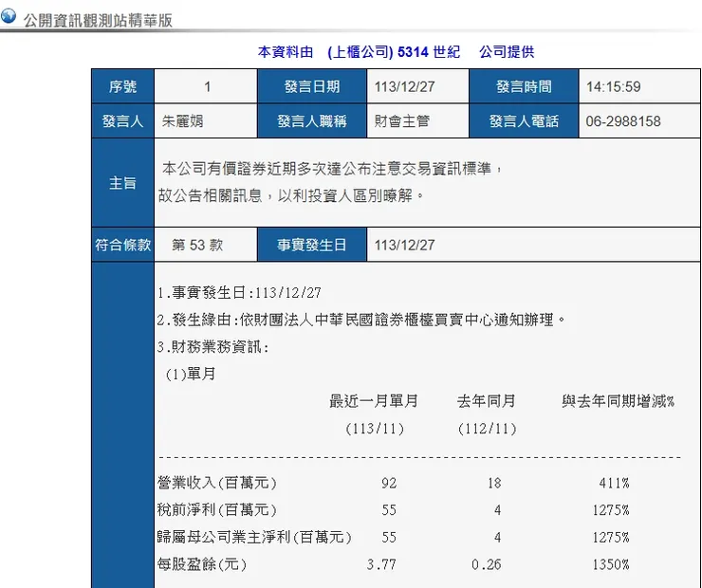This screenshot has width=702, height=588.
Task: Click the 序號 header cell
Action: [x=122, y=86]
